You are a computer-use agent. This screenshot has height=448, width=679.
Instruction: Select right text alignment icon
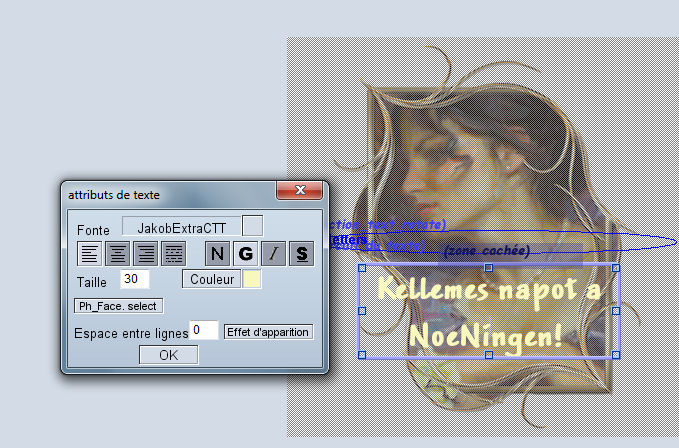[146, 254]
